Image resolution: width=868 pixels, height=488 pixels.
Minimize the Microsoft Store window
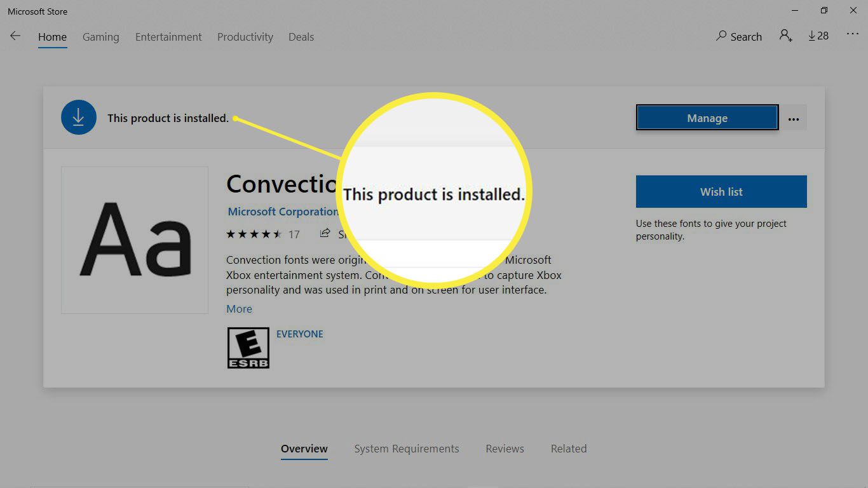(795, 11)
